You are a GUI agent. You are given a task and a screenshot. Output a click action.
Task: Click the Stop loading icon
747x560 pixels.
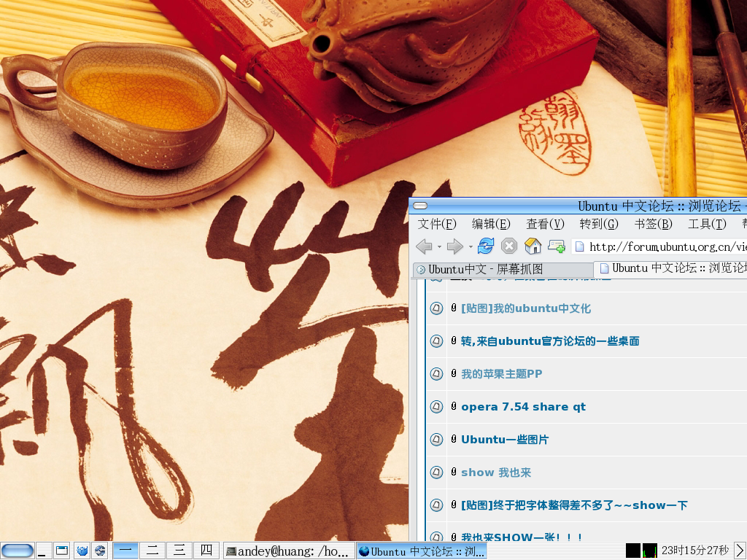click(x=508, y=246)
